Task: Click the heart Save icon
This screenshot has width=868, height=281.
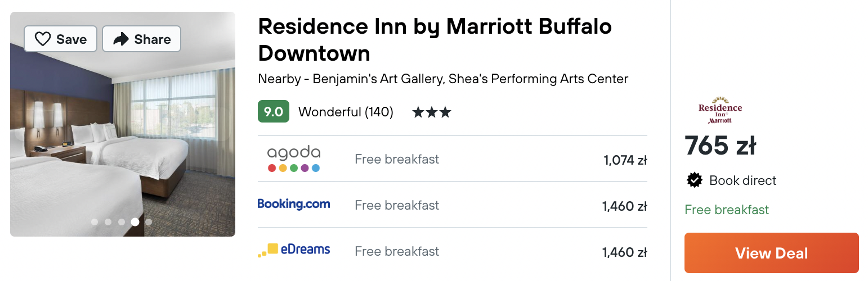Action: pos(43,39)
